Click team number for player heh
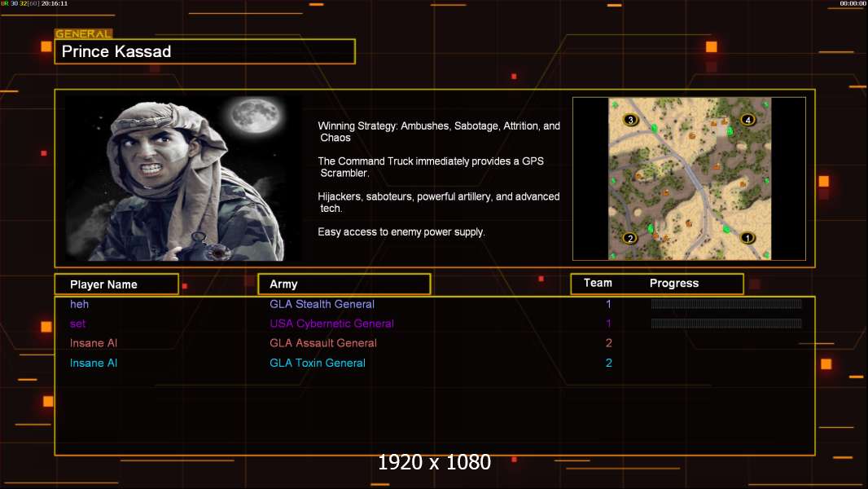Image resolution: width=868 pixels, height=489 pixels. point(608,304)
